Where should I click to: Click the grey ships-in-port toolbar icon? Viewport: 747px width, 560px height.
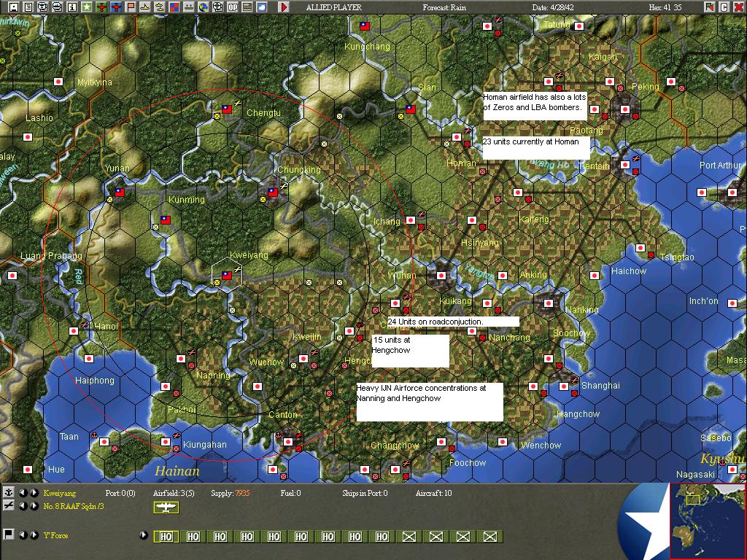pyautogui.click(x=189, y=7)
